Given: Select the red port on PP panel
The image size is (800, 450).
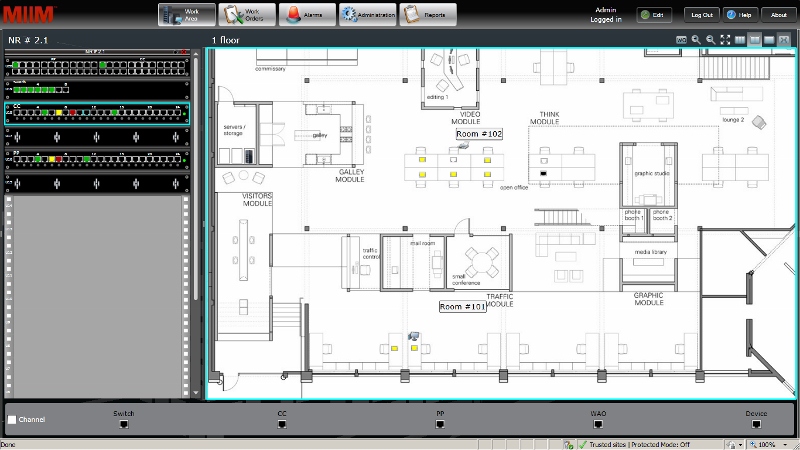Looking at the screenshot, I should click(x=59, y=160).
